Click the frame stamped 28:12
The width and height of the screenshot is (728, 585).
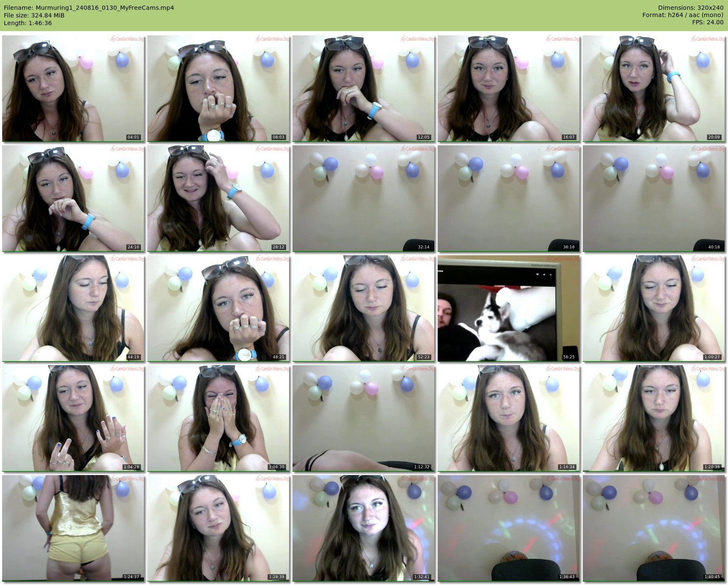click(x=218, y=198)
